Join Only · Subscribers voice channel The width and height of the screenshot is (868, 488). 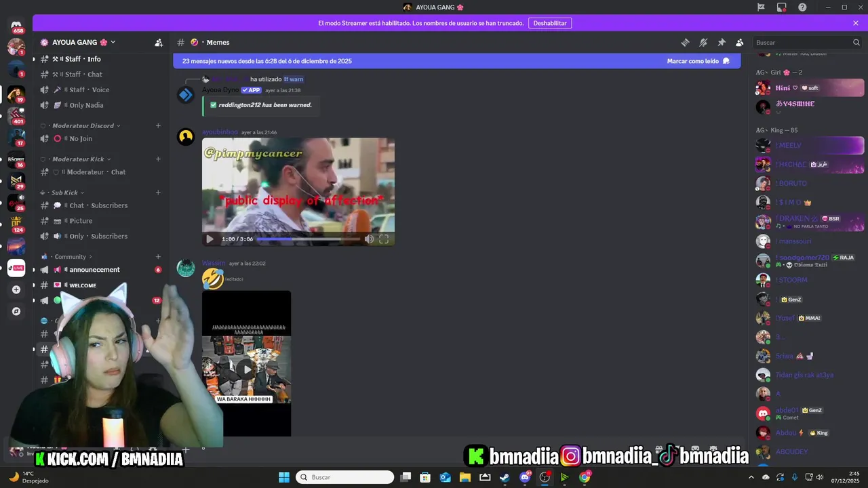tap(100, 236)
